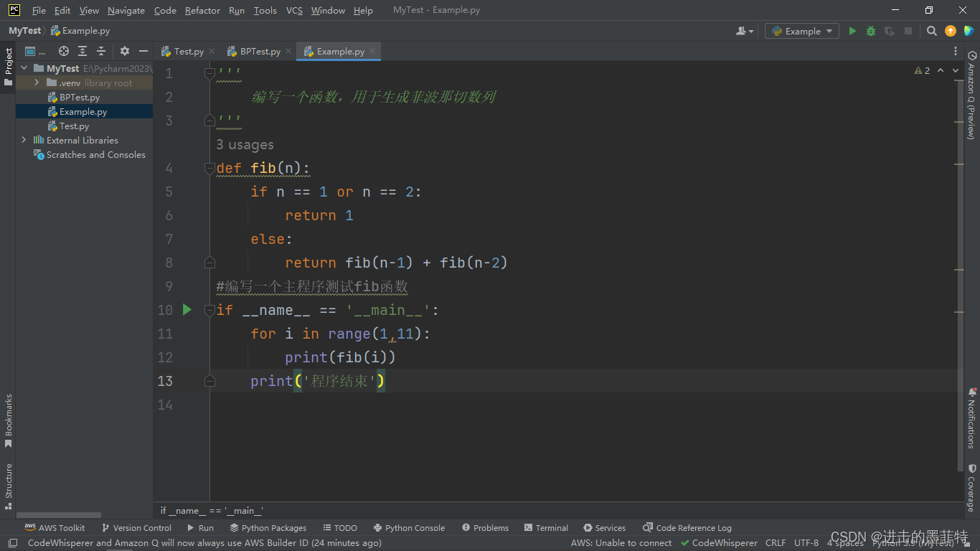Image resolution: width=980 pixels, height=551 pixels.
Task: Open the Terminal tool window
Action: point(545,527)
